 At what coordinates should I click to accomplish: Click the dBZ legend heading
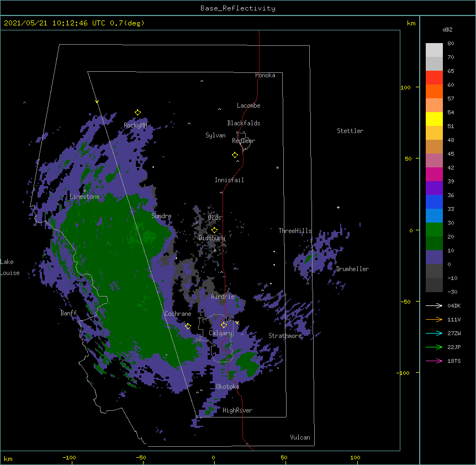click(447, 29)
